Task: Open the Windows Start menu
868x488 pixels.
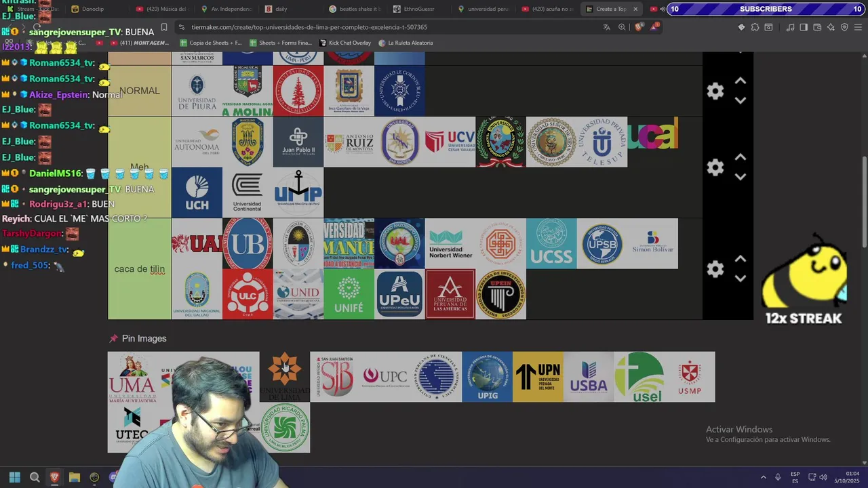Action: point(14,477)
